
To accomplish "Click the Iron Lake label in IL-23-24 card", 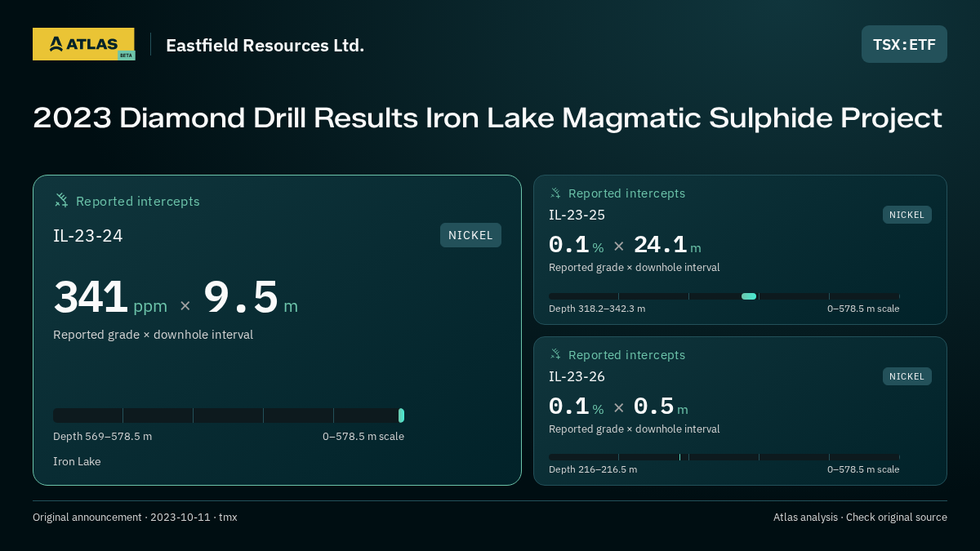I will [x=77, y=462].
